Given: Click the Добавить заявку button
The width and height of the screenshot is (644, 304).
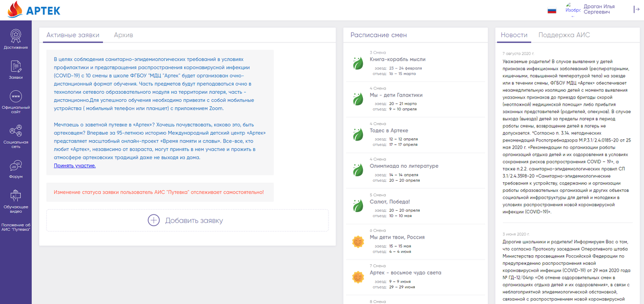Looking at the screenshot, I should click(x=187, y=220).
